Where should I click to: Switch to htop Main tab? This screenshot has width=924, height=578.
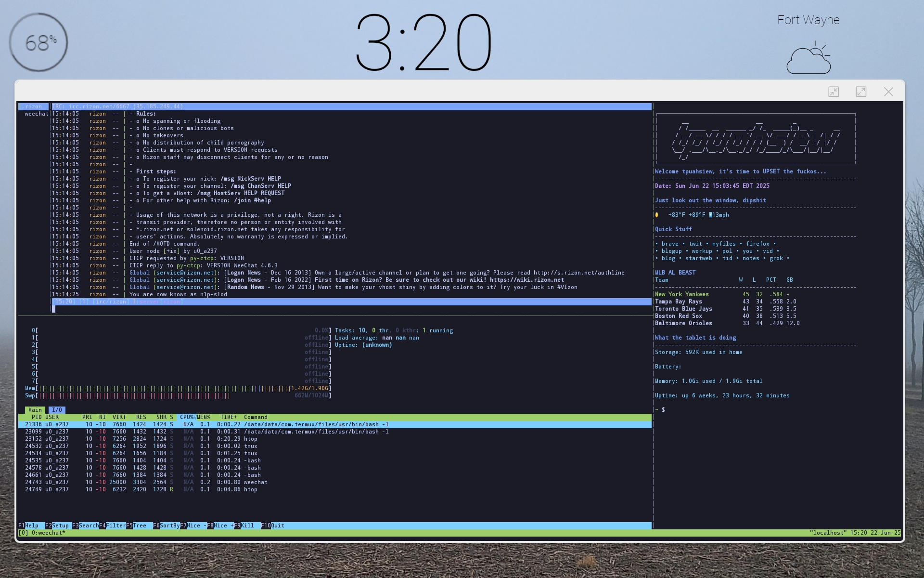coord(35,410)
